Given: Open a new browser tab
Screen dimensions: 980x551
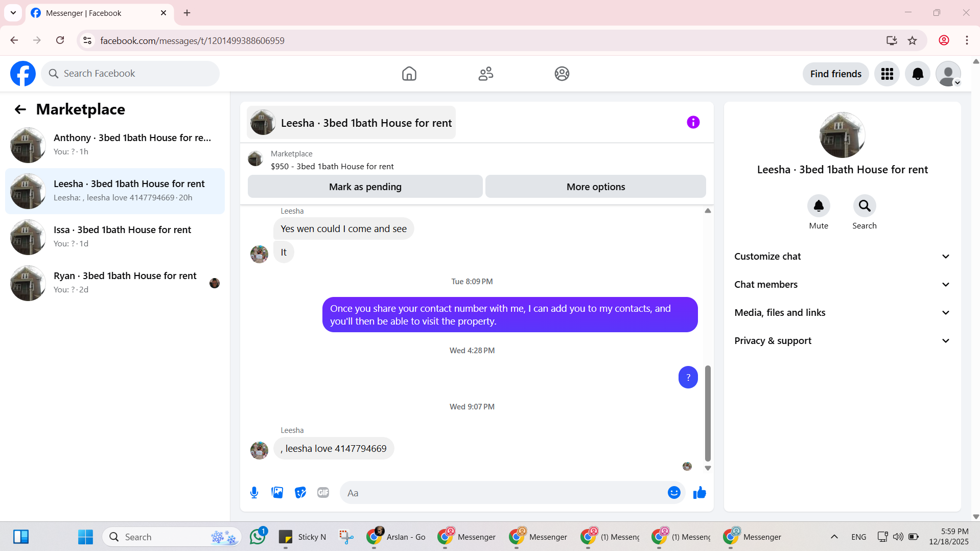Looking at the screenshot, I should (x=187, y=13).
